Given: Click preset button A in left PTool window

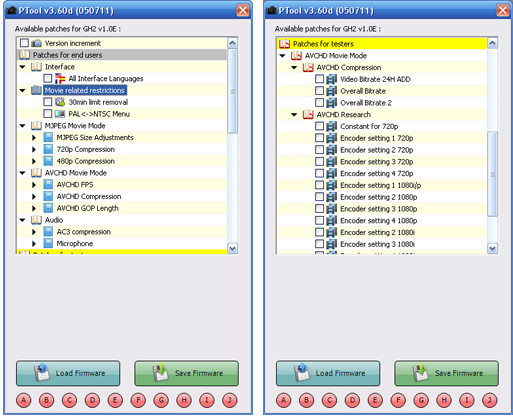Looking at the screenshot, I should coord(24,400).
